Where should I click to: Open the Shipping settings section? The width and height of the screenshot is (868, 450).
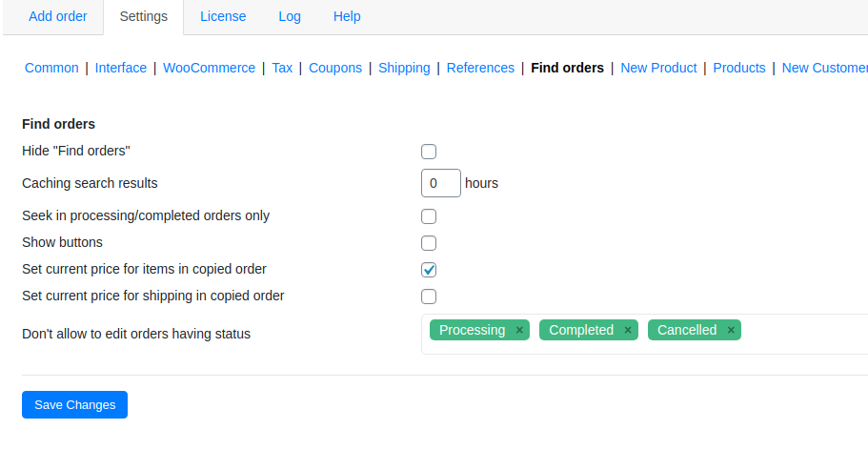coord(404,68)
